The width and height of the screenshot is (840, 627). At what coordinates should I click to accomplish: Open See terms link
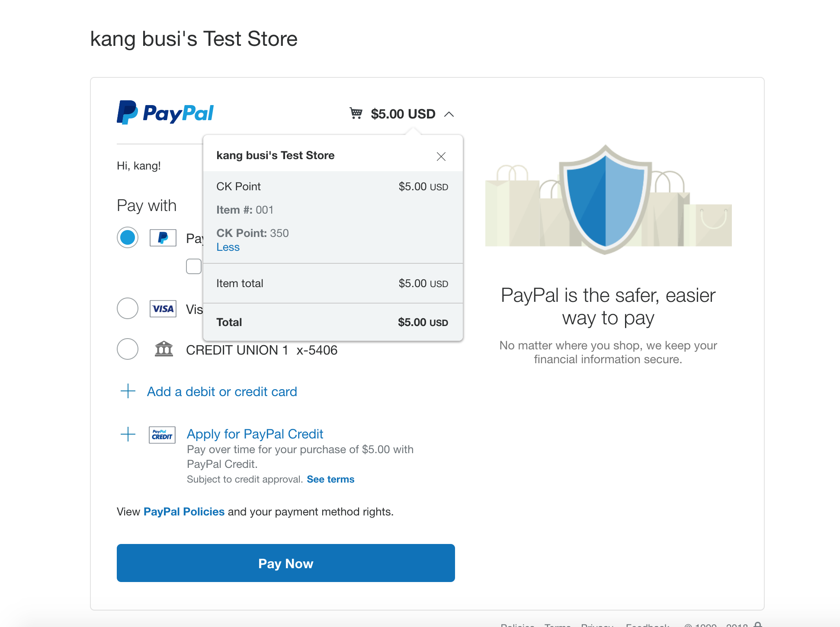[x=330, y=480]
